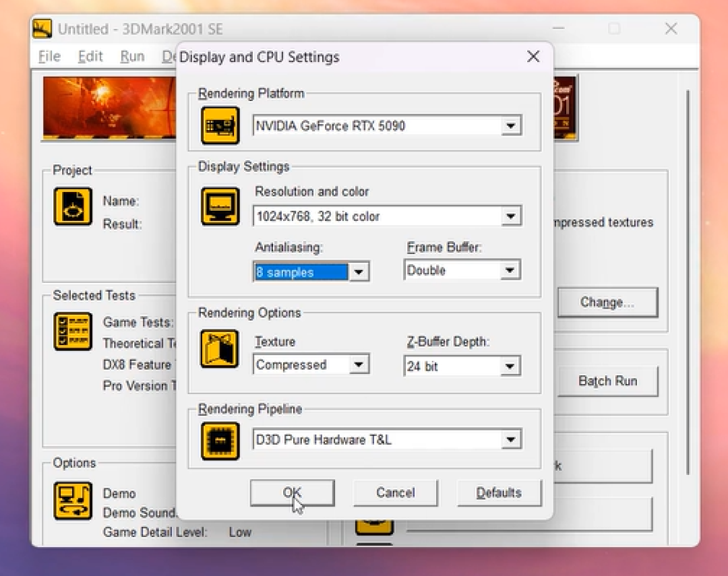Image resolution: width=728 pixels, height=576 pixels.
Task: Click the monitor Display Settings icon
Action: pos(220,206)
